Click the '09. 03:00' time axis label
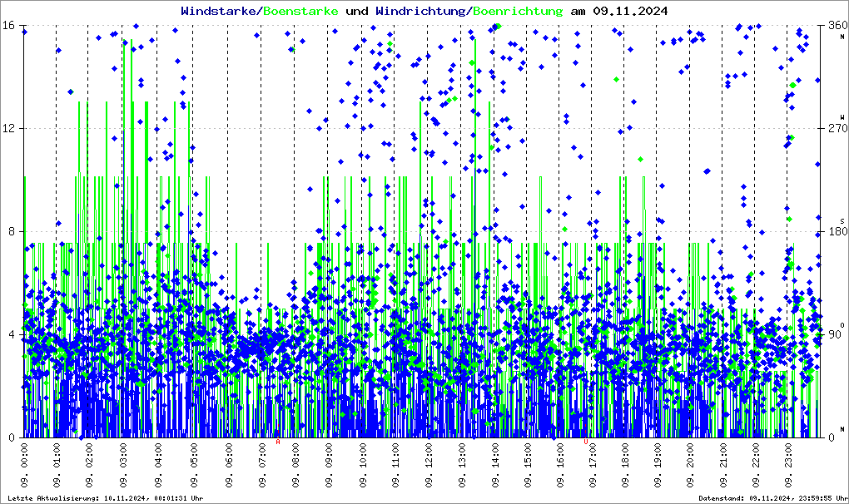This screenshot has height=504, width=849. coord(123,466)
